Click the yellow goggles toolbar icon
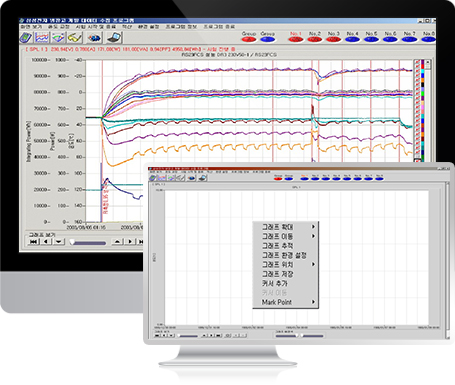The image size is (455, 385). coord(75,38)
